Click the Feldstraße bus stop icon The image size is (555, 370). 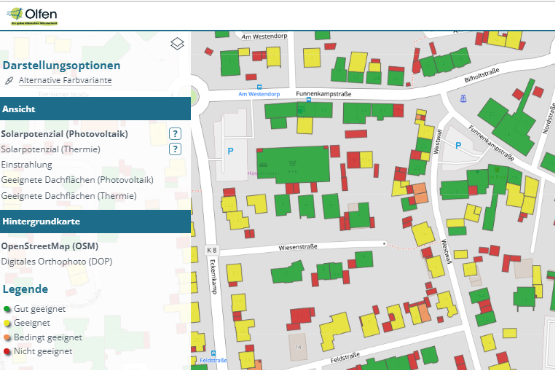213,353
